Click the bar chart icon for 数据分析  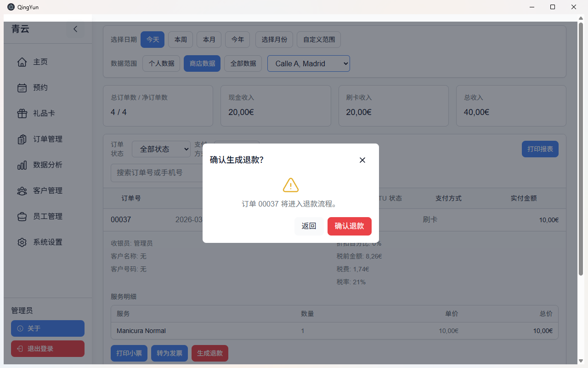(22, 165)
